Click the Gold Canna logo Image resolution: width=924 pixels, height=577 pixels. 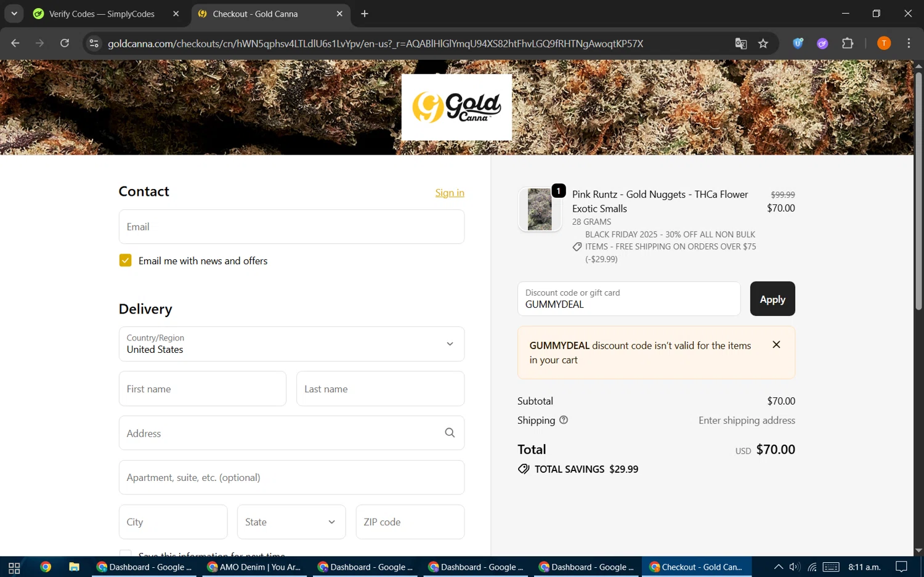pos(456,107)
